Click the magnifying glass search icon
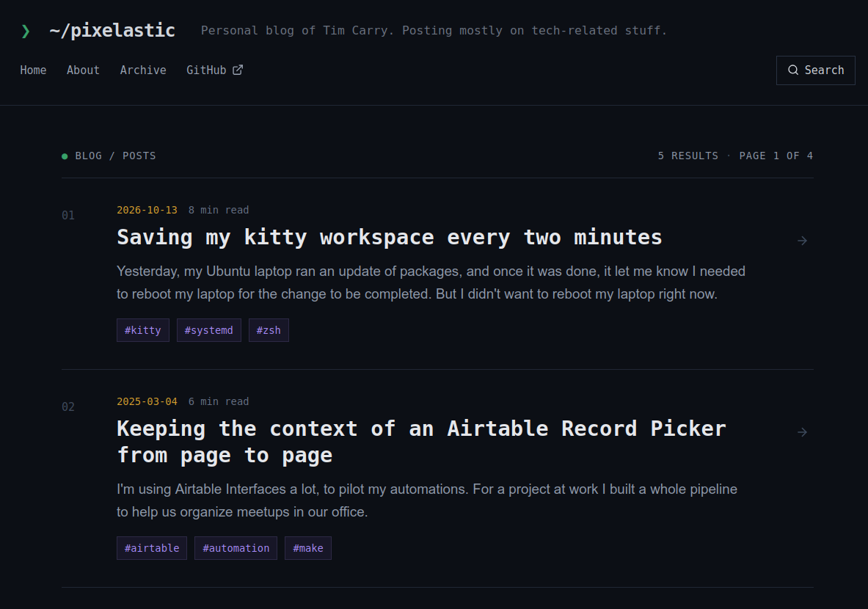 point(793,70)
